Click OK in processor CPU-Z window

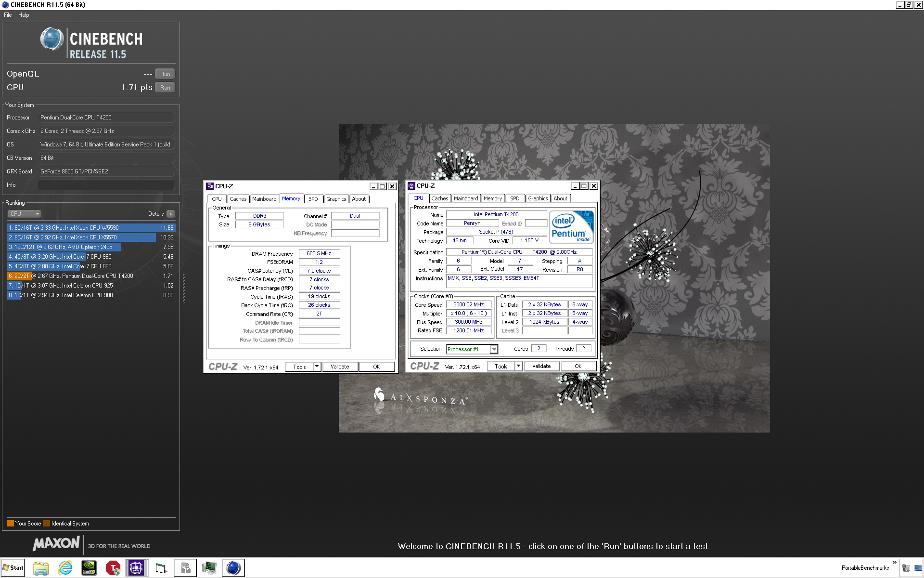tap(578, 367)
